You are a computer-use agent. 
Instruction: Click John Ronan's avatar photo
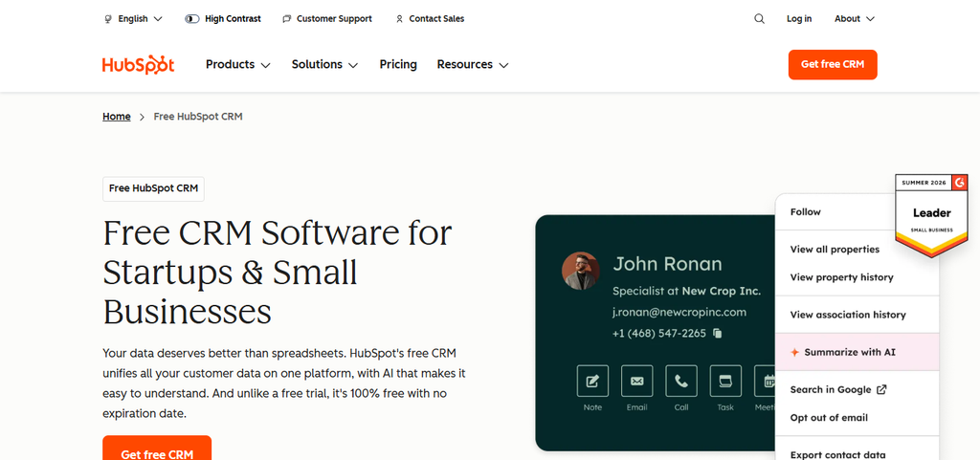(581, 271)
